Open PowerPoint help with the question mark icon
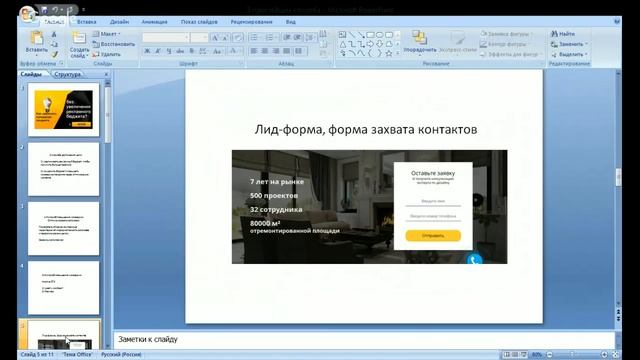This screenshot has width=640, height=360. tap(617, 22)
